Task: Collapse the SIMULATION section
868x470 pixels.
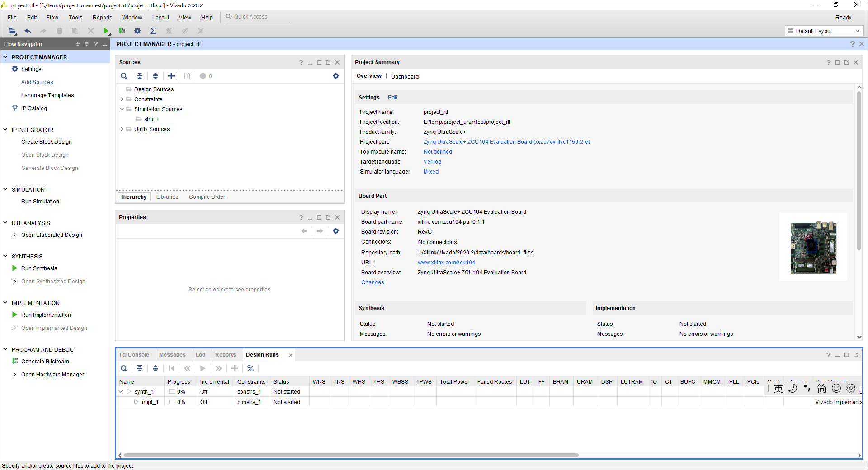Action: (5, 189)
